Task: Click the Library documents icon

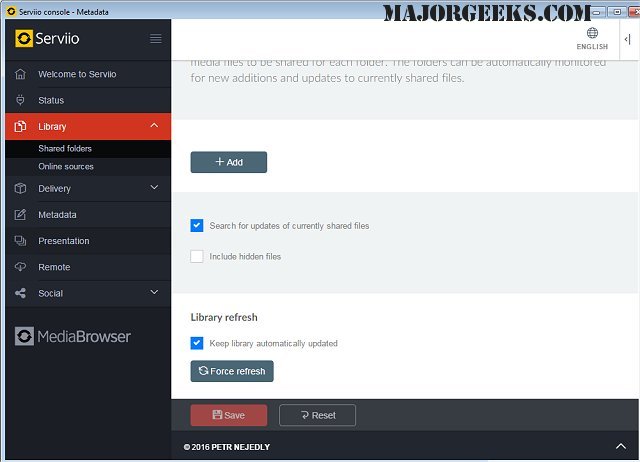Action: [20, 127]
